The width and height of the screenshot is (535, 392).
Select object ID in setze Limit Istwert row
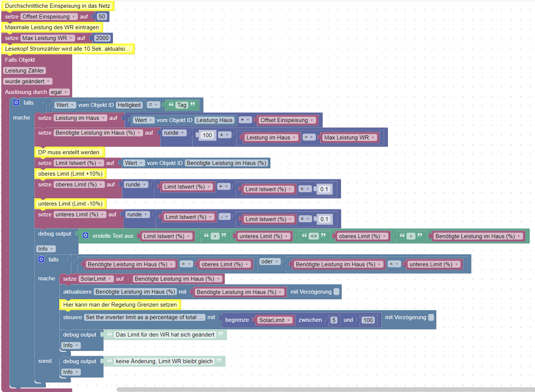pyautogui.click(x=227, y=163)
